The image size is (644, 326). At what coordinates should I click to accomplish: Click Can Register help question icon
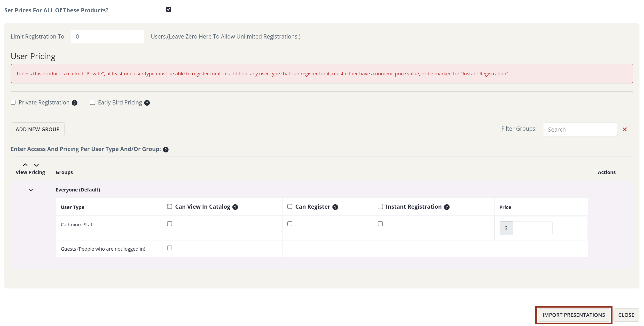335,207
